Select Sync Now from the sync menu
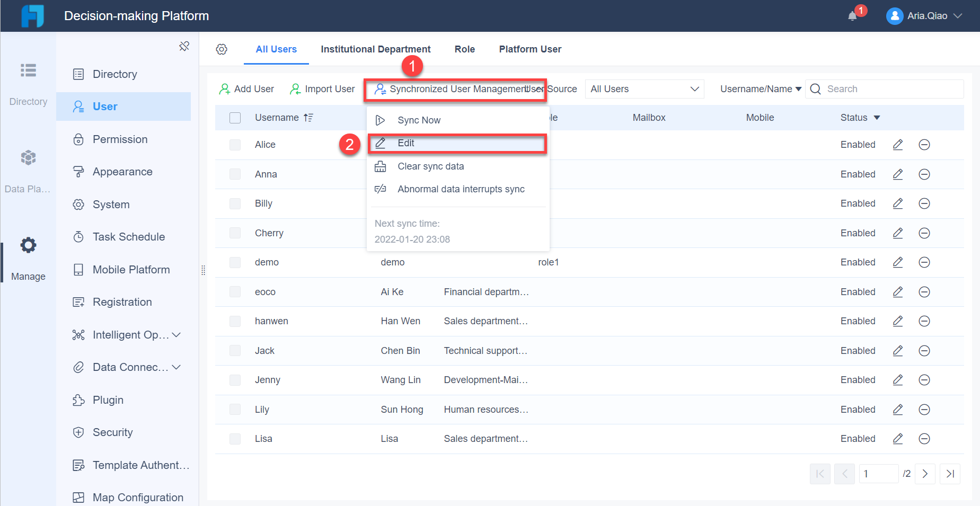Screen dimensions: 980x506 tap(419, 120)
